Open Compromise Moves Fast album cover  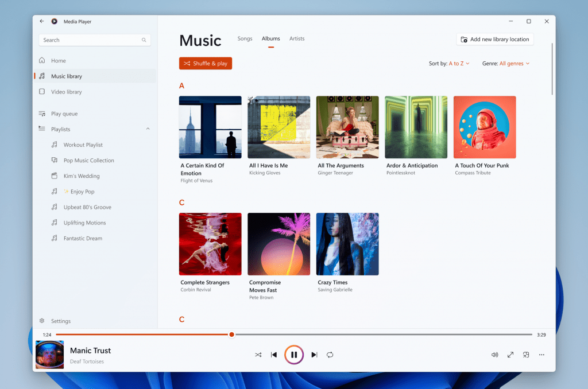click(x=279, y=244)
